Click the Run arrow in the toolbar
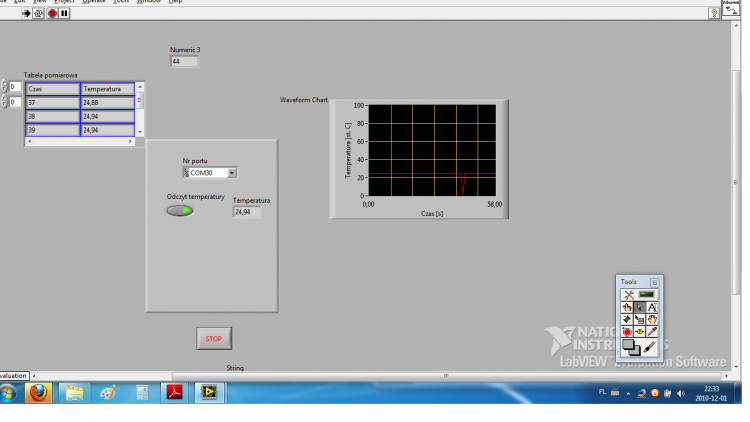Viewport: 750px width, 422px height. tap(26, 13)
